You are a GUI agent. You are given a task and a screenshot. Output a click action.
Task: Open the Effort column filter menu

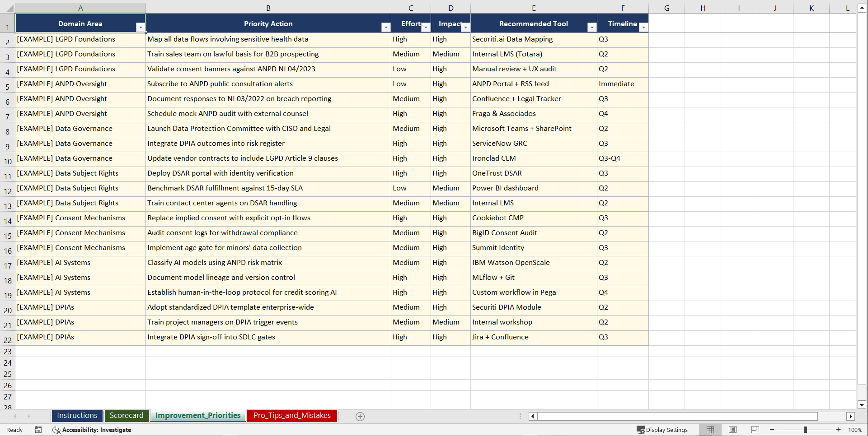tap(425, 27)
